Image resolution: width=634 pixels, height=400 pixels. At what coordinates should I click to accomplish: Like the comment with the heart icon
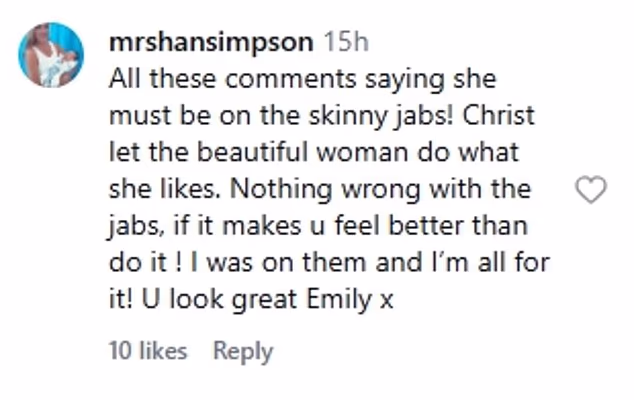pos(592,188)
